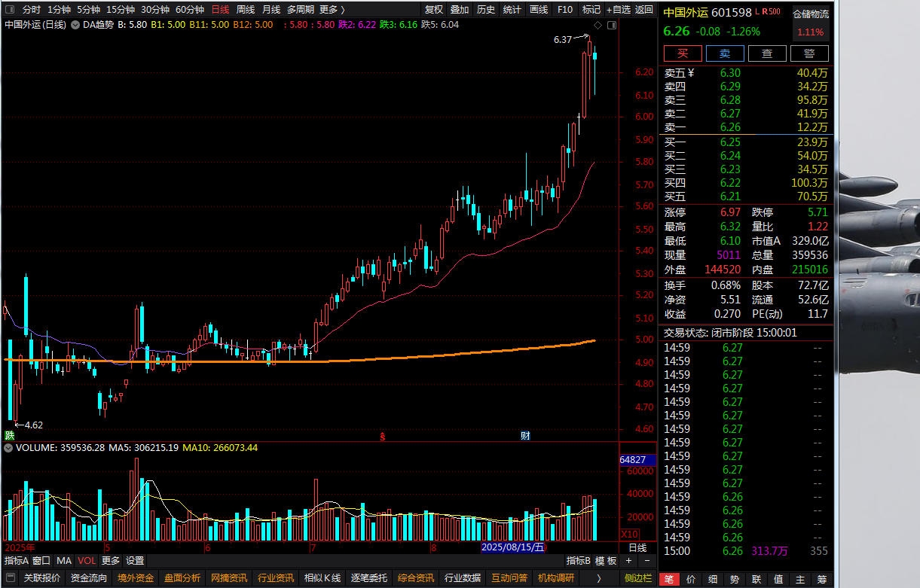920x588 pixels.
Task: Select the 1分钟 period
Action: click(x=59, y=10)
